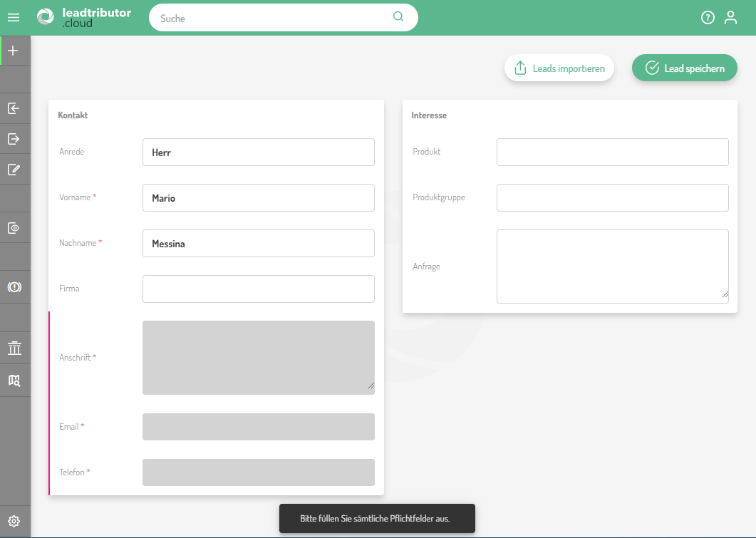Click into the Anfrage text area
The image size is (756, 538).
click(x=612, y=267)
